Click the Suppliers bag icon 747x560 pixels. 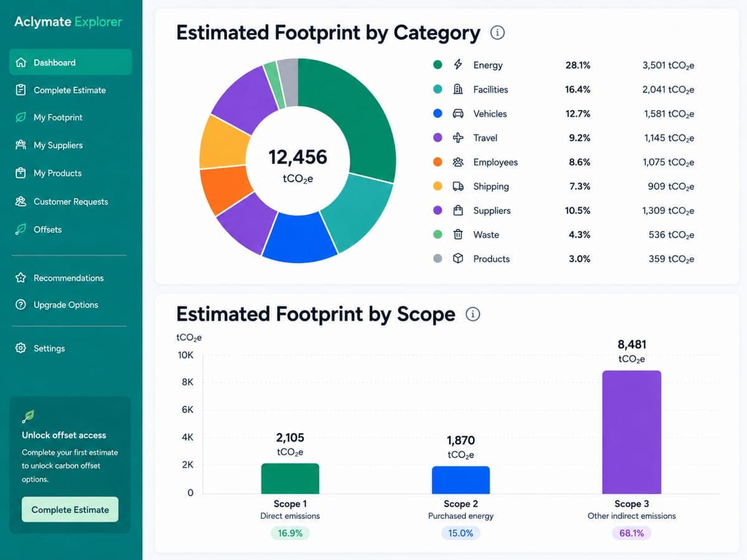pos(458,210)
